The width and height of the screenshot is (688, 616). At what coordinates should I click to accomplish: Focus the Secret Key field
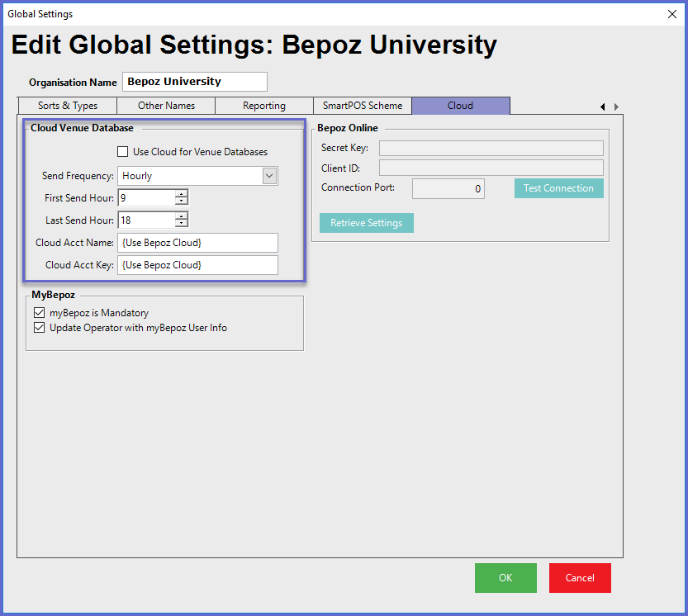point(491,149)
